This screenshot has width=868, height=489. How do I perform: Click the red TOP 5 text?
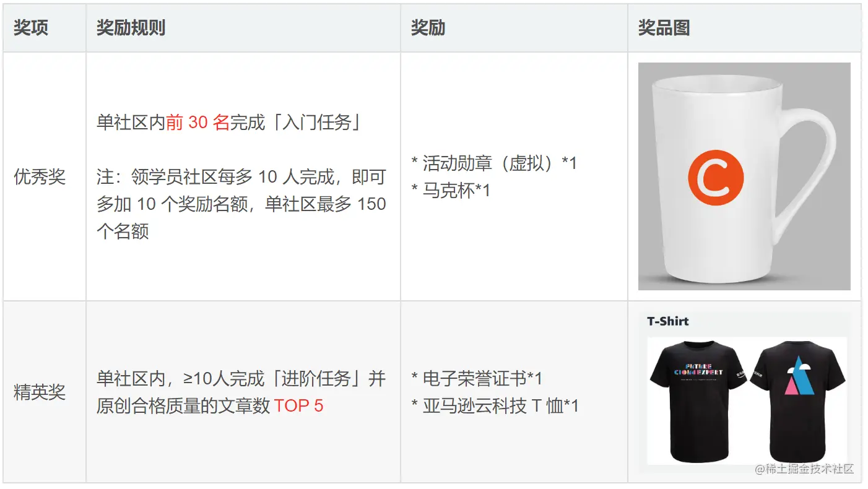[298, 405]
